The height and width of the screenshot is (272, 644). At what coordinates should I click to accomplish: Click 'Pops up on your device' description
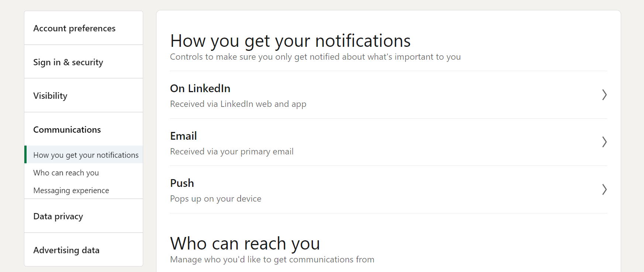click(x=216, y=199)
